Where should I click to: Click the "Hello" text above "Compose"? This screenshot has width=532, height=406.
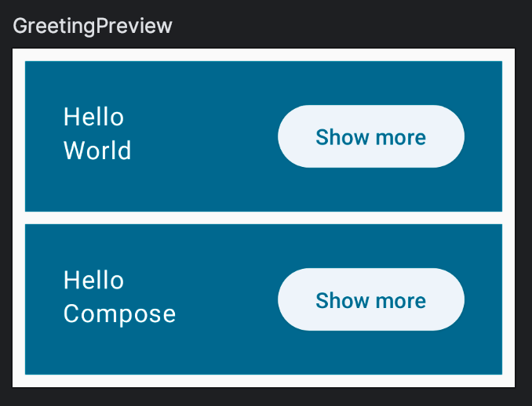click(93, 281)
